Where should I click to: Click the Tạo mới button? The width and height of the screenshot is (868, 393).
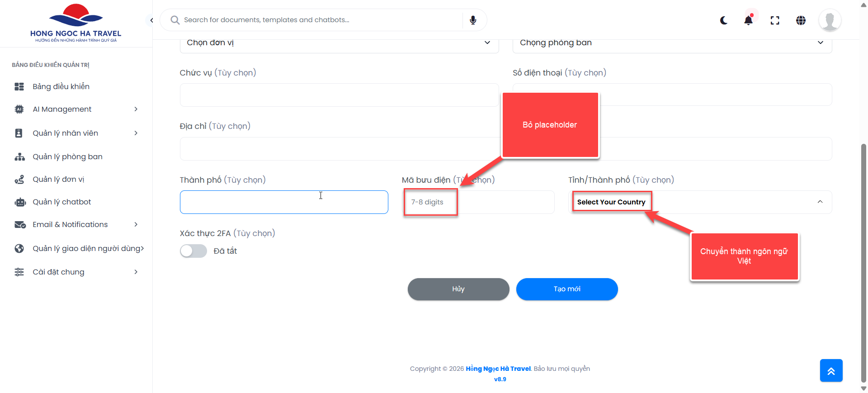click(567, 289)
